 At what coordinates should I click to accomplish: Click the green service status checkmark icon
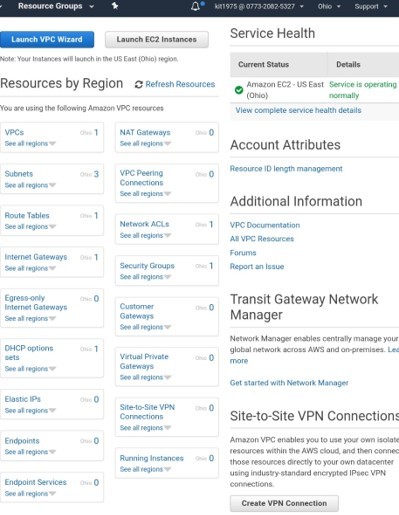click(x=239, y=90)
